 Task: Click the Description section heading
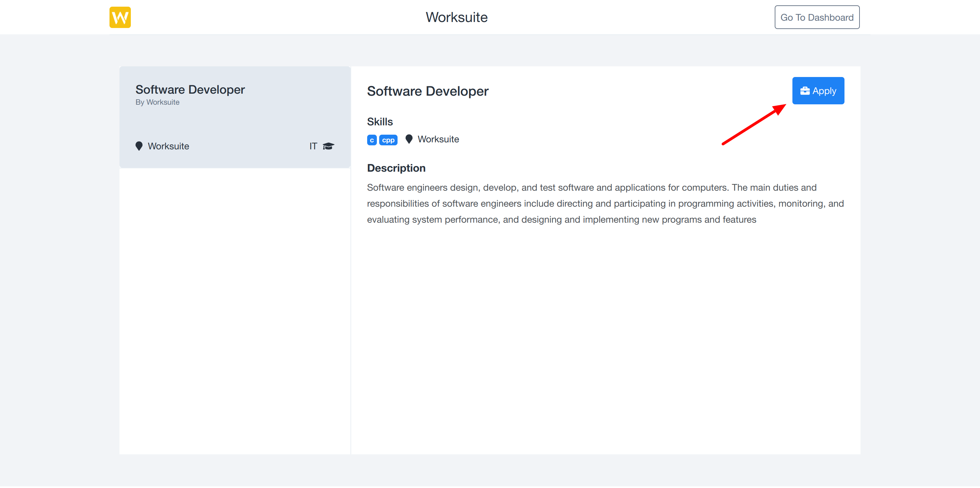click(x=396, y=168)
